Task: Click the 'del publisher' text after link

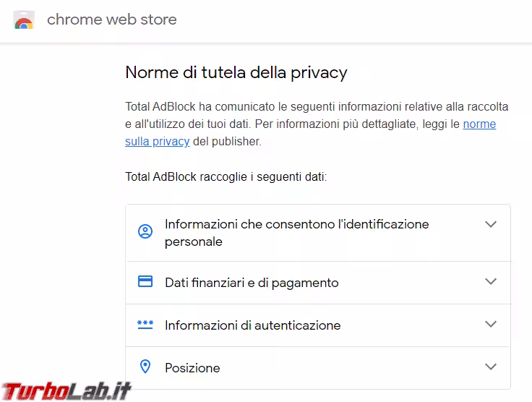Action: pyautogui.click(x=227, y=142)
